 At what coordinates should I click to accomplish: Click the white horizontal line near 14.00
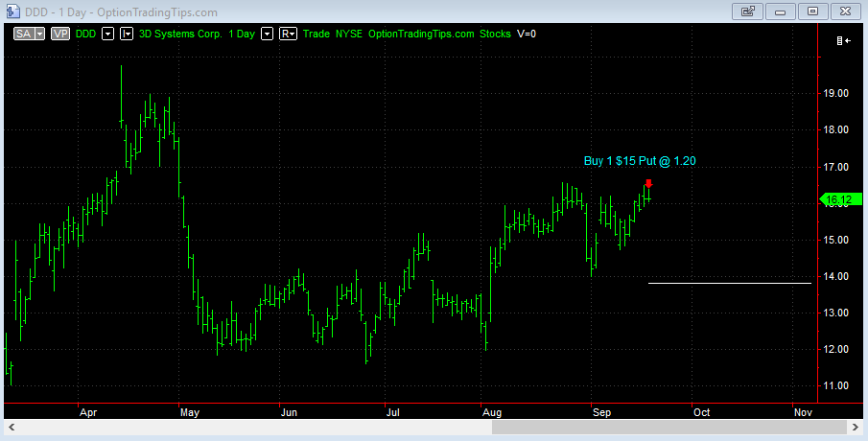730,284
